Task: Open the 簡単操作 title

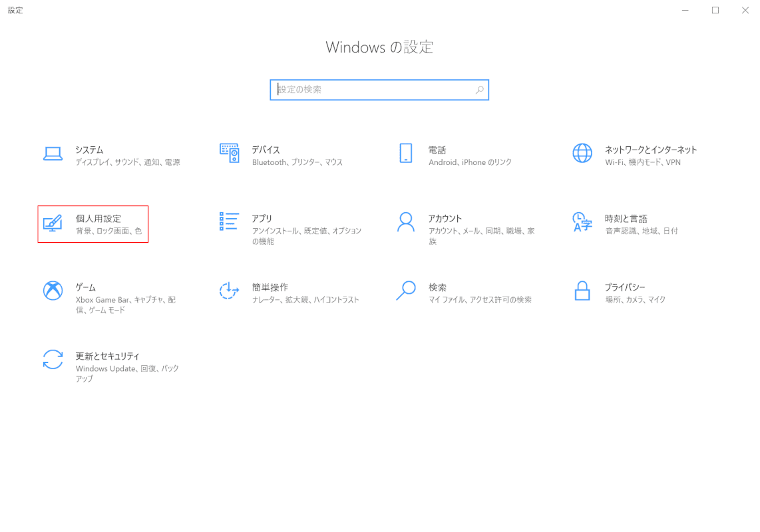Action: pos(270,287)
